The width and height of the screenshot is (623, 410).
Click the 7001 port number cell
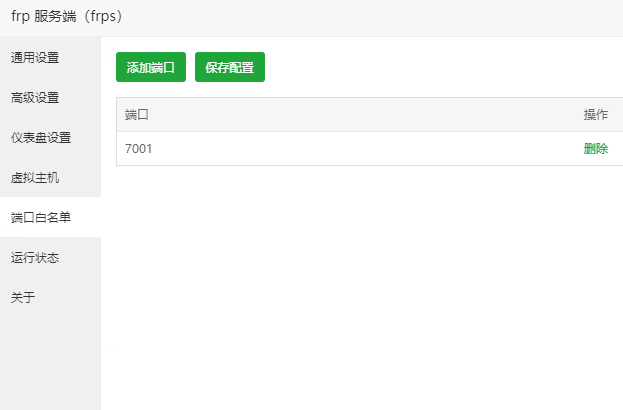tap(139, 149)
